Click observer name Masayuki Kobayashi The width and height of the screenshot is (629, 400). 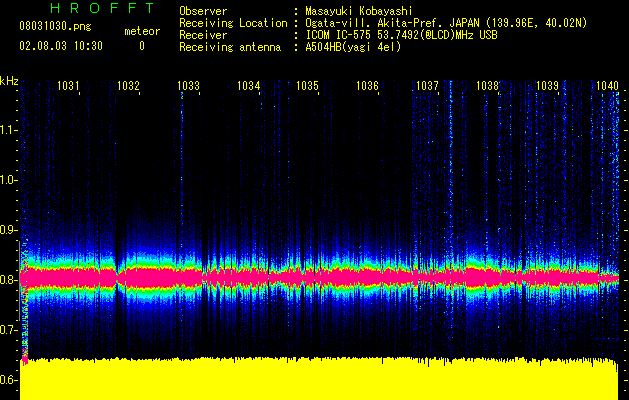tap(359, 11)
